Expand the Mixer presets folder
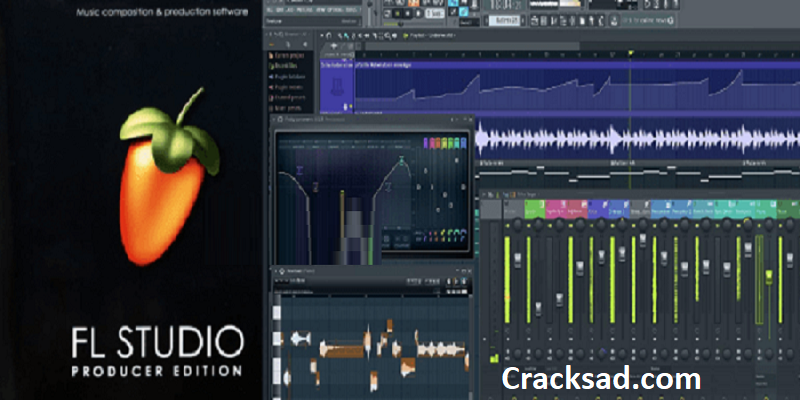 [285, 108]
